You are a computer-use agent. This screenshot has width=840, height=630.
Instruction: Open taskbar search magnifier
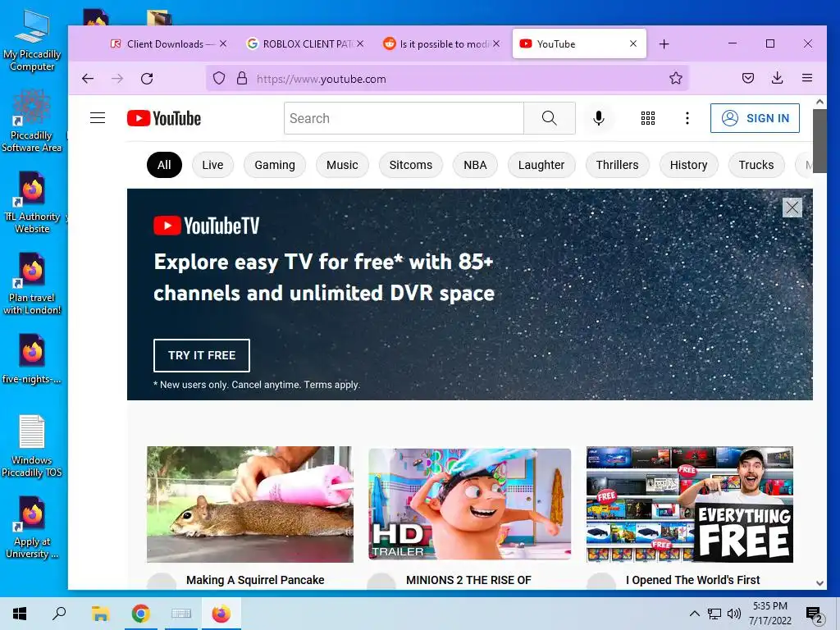click(59, 614)
